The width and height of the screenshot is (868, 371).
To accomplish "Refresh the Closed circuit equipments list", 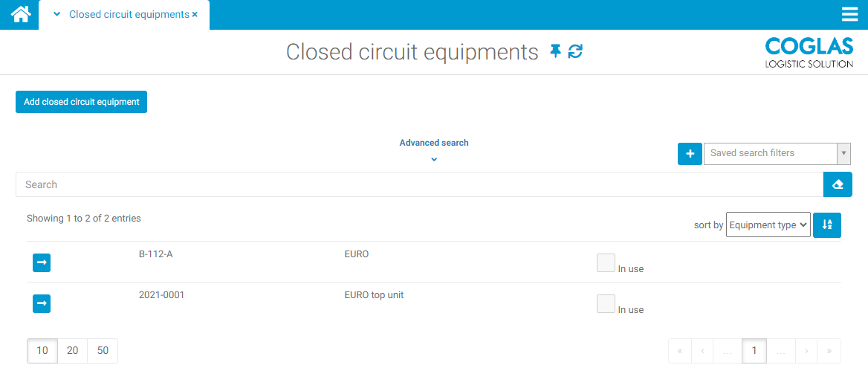I will pos(575,51).
